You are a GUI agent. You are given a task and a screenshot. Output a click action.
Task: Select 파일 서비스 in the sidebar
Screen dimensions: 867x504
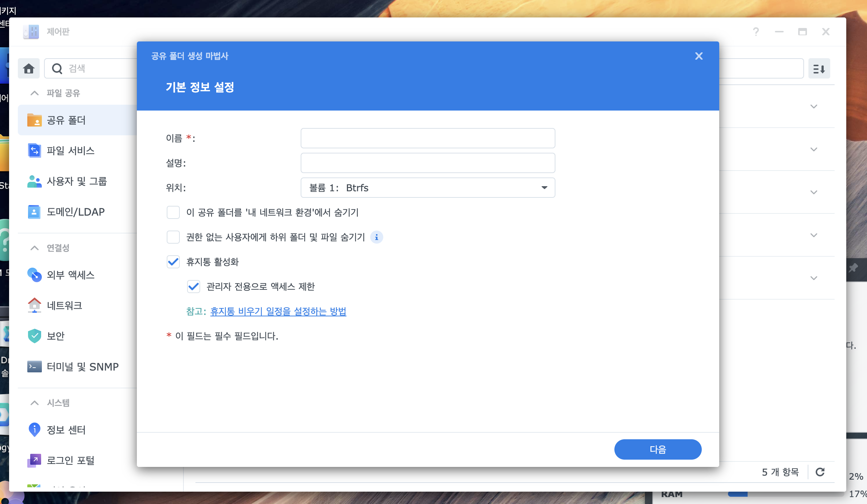pyautogui.click(x=71, y=151)
